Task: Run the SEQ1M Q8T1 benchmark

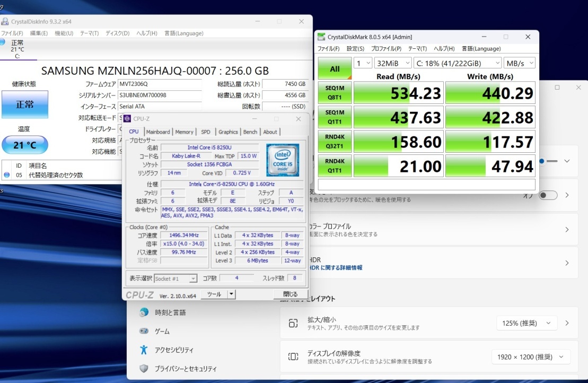Action: click(335, 93)
